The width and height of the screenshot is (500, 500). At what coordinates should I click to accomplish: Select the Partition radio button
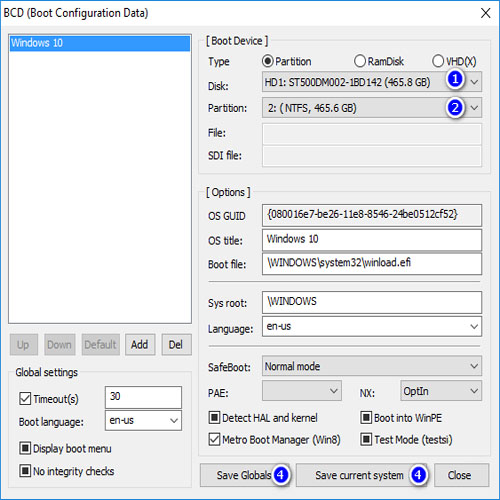(268, 61)
